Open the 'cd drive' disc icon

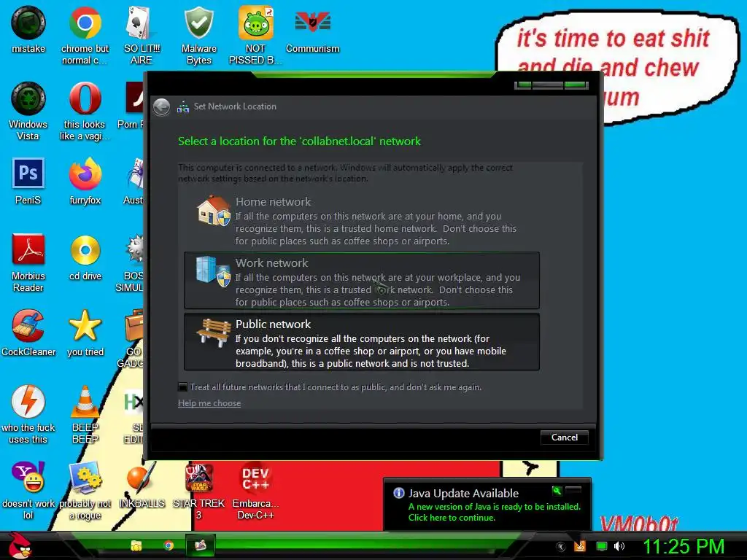tap(85, 257)
